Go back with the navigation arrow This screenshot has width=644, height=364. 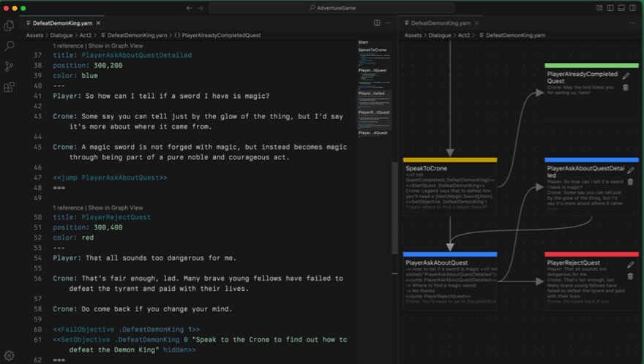[189, 8]
